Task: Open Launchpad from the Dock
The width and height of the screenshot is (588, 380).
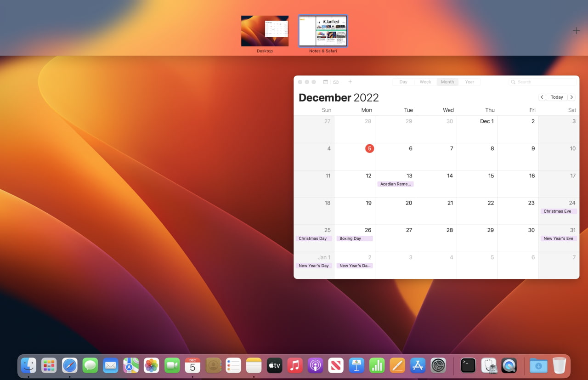Action: (x=49, y=365)
